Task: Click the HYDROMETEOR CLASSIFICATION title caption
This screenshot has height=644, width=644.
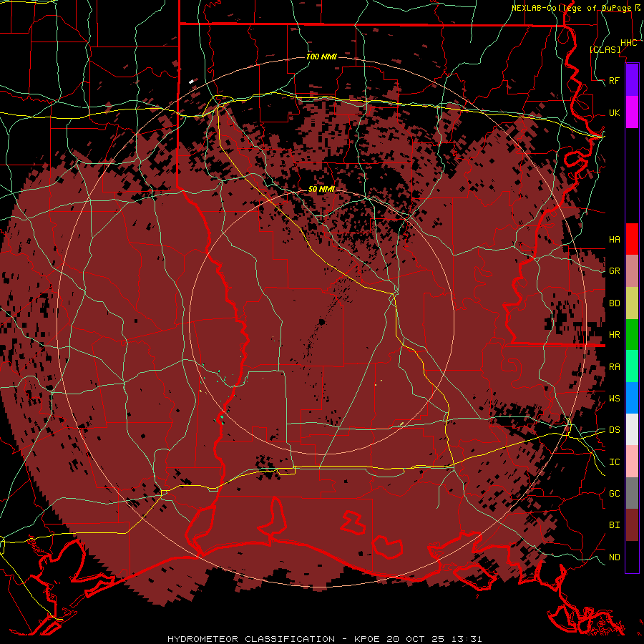Action: (x=251, y=639)
